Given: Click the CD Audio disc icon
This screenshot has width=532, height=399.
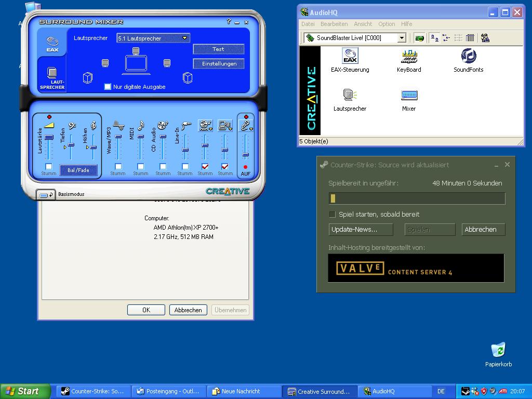Looking at the screenshot, I should coord(163,125).
